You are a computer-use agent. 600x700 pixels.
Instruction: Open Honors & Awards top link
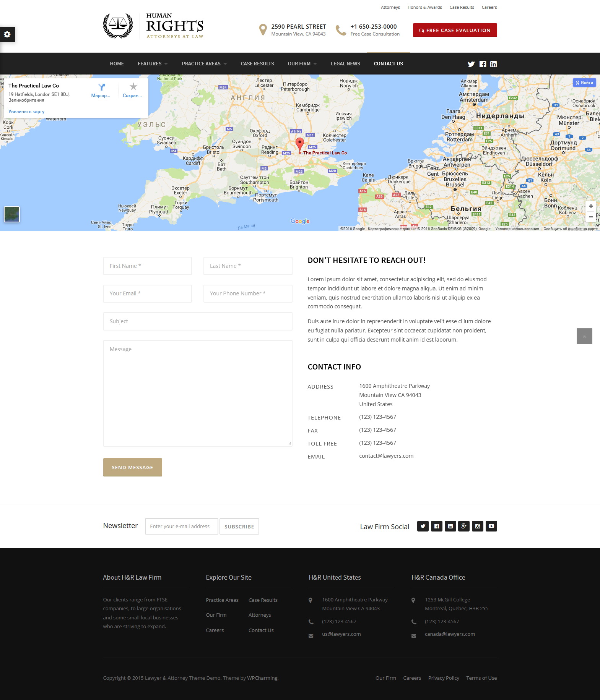424,7
